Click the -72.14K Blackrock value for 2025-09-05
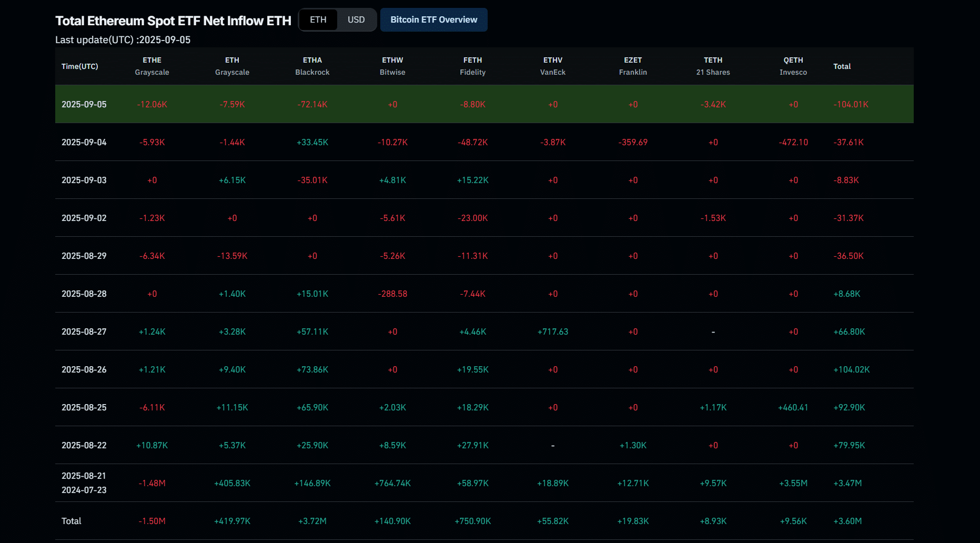This screenshot has width=980, height=543. [x=312, y=104]
